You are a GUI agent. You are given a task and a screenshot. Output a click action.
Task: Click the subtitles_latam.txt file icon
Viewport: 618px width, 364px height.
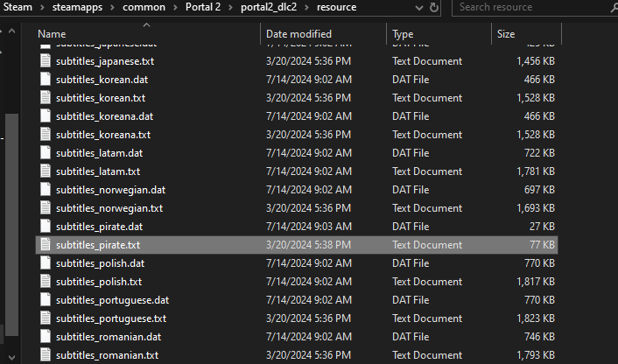point(46,171)
